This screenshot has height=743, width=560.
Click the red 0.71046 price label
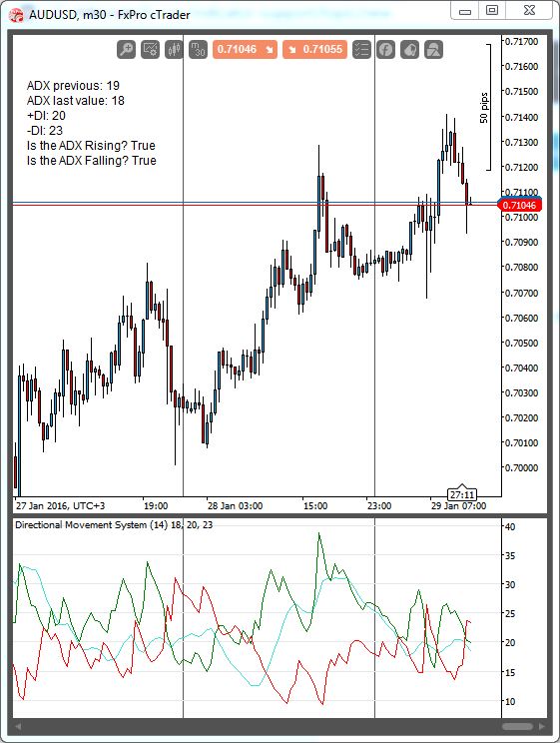(x=520, y=205)
